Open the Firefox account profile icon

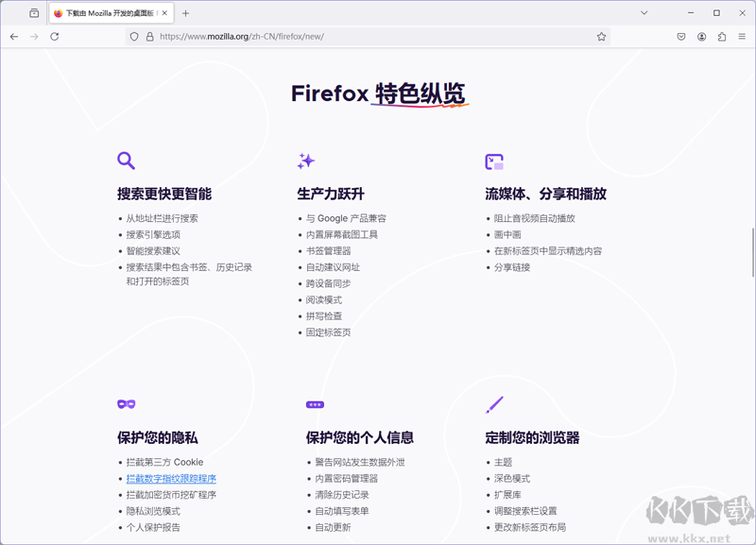tap(702, 36)
